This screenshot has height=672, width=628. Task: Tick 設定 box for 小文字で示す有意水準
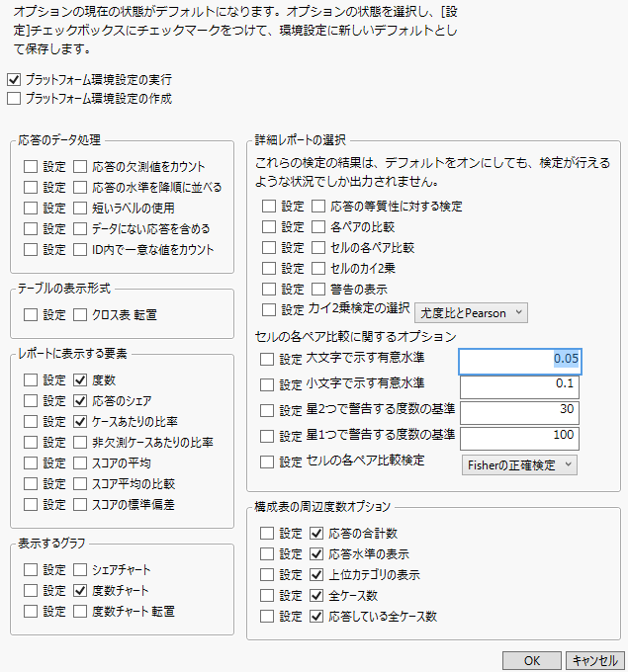[x=267, y=384]
